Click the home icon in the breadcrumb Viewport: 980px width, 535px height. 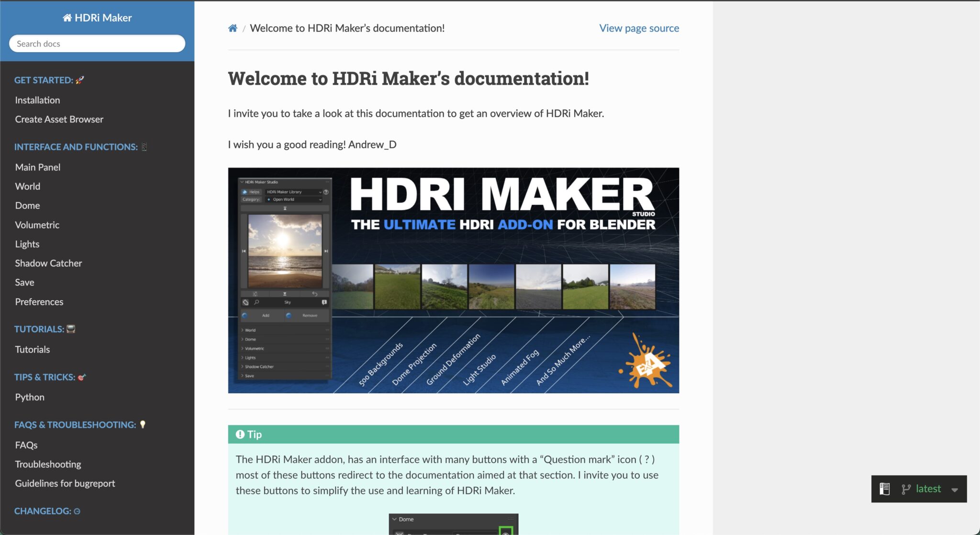[x=233, y=28]
